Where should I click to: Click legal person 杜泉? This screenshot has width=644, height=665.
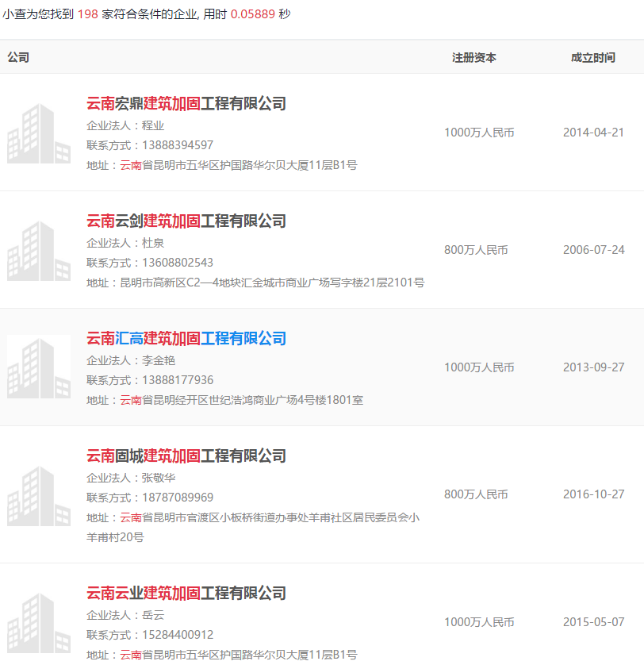152,243
